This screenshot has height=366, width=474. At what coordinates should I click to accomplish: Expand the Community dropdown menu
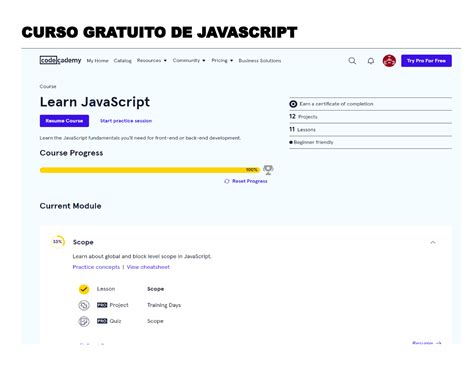pos(189,60)
